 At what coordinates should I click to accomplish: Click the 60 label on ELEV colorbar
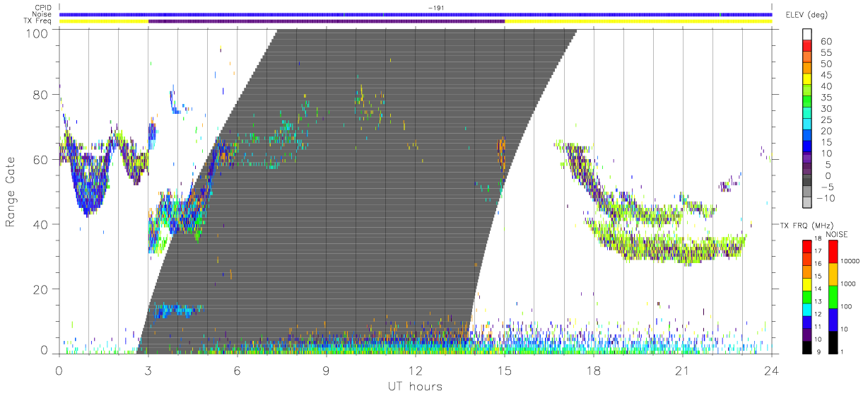pos(826,41)
